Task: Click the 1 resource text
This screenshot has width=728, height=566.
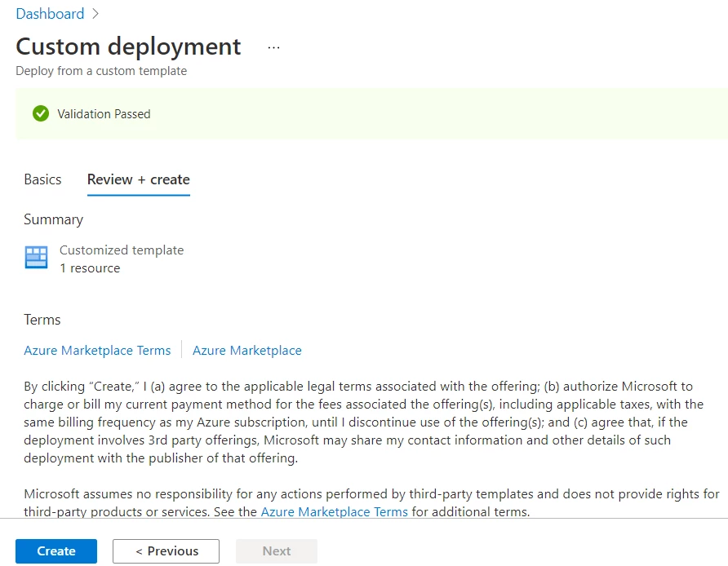Action: pos(90,268)
